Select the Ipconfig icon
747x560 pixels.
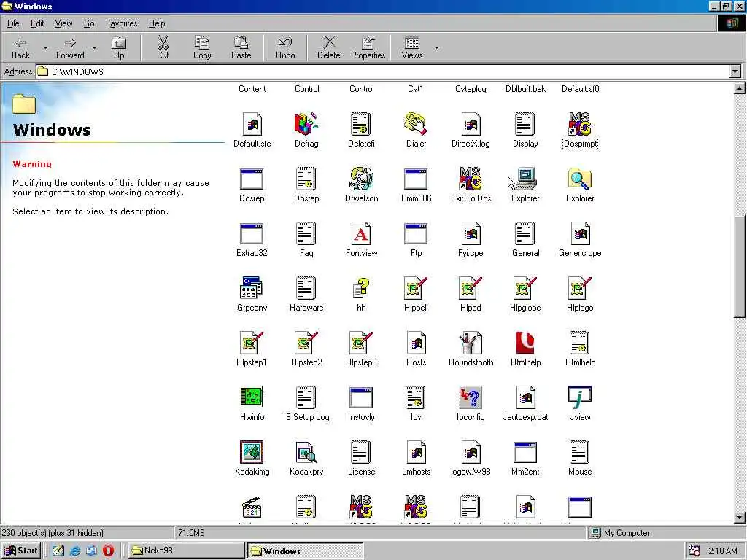(471, 397)
